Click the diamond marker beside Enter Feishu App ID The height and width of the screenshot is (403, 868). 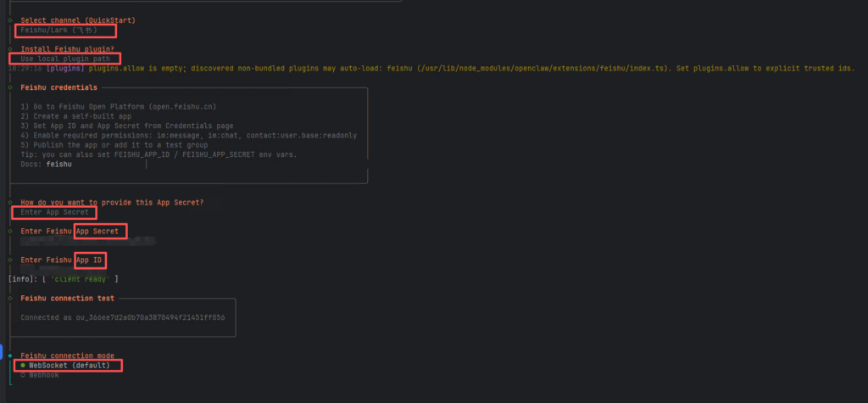point(9,260)
